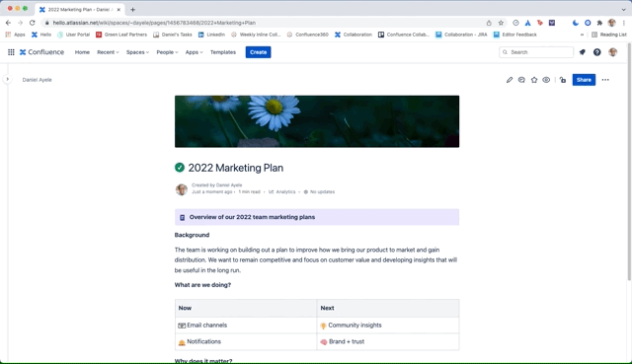Open Daniel's Tasks bookmark
Screen dimensions: 632x364
[x=173, y=35]
